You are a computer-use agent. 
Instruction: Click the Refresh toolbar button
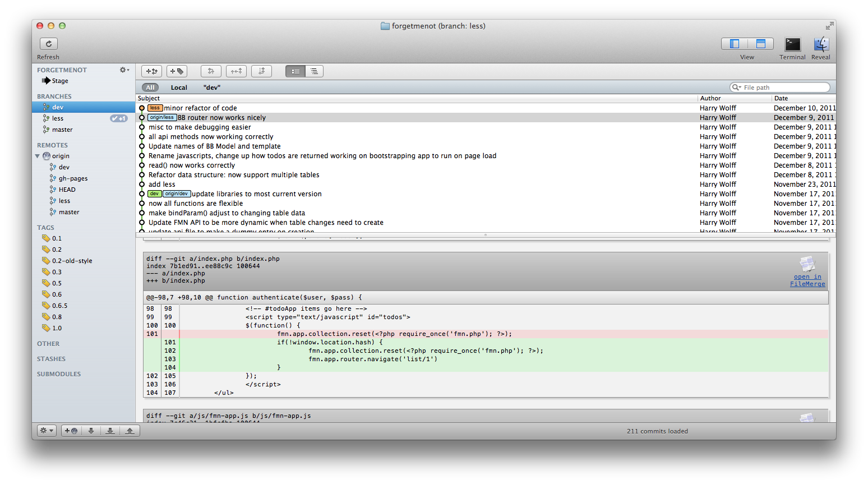[49, 44]
